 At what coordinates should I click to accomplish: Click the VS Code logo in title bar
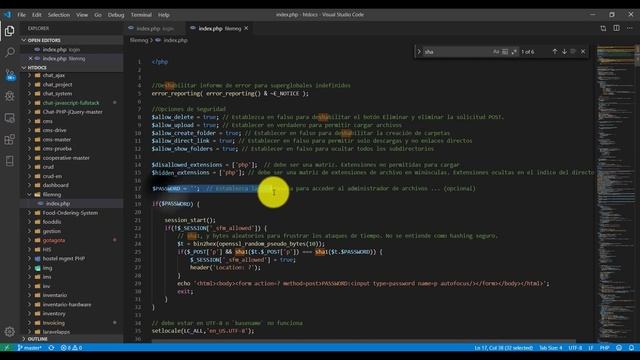[7, 15]
